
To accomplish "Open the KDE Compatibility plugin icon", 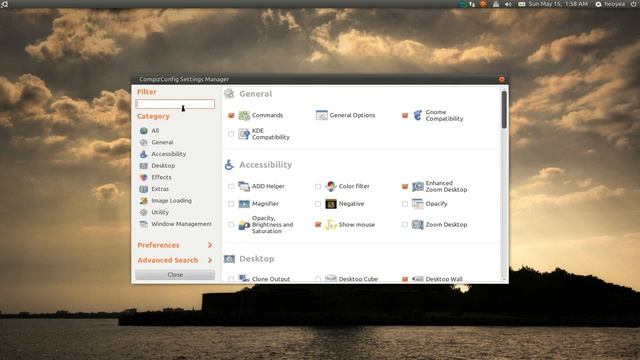I will coord(244,134).
